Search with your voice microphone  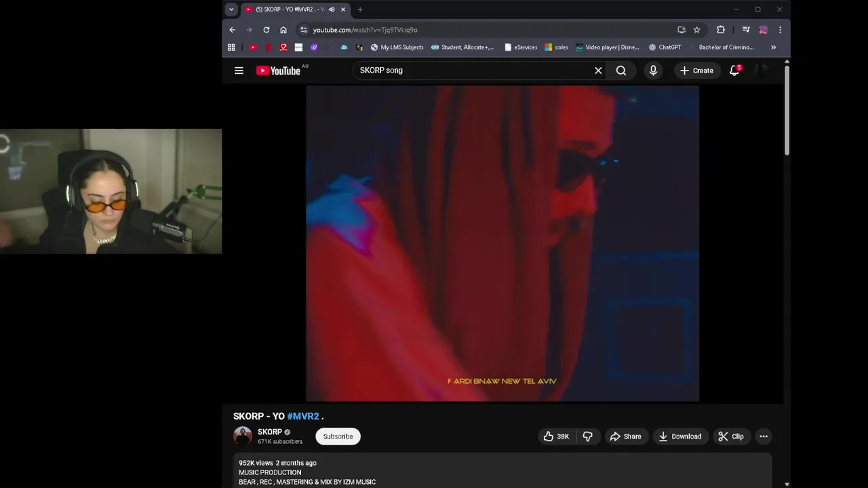[653, 70]
